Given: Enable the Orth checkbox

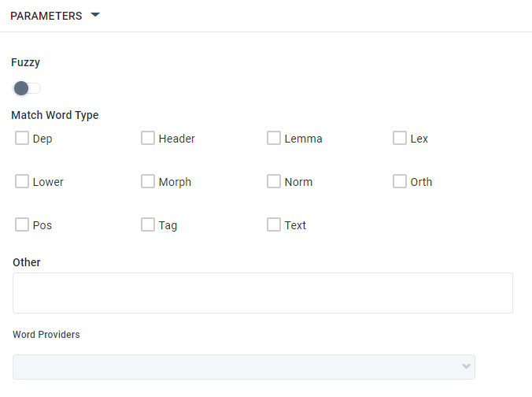Looking at the screenshot, I should pyautogui.click(x=400, y=182).
